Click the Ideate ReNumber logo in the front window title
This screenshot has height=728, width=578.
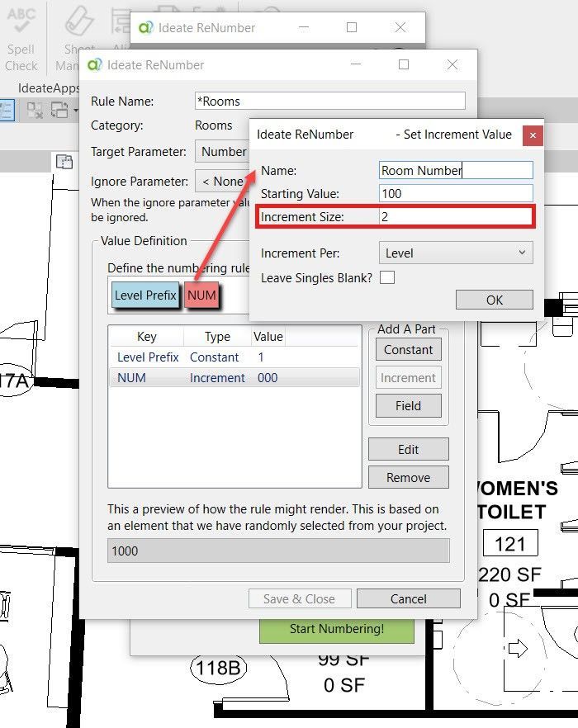(x=94, y=65)
